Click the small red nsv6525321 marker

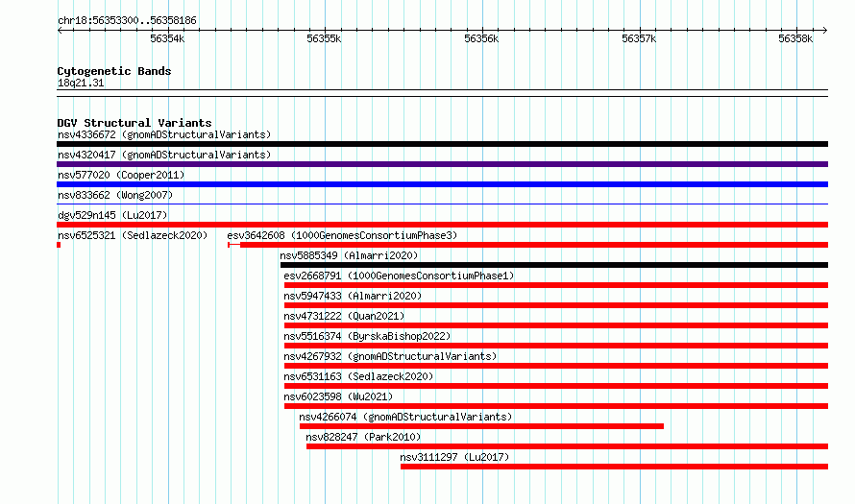pyautogui.click(x=59, y=245)
